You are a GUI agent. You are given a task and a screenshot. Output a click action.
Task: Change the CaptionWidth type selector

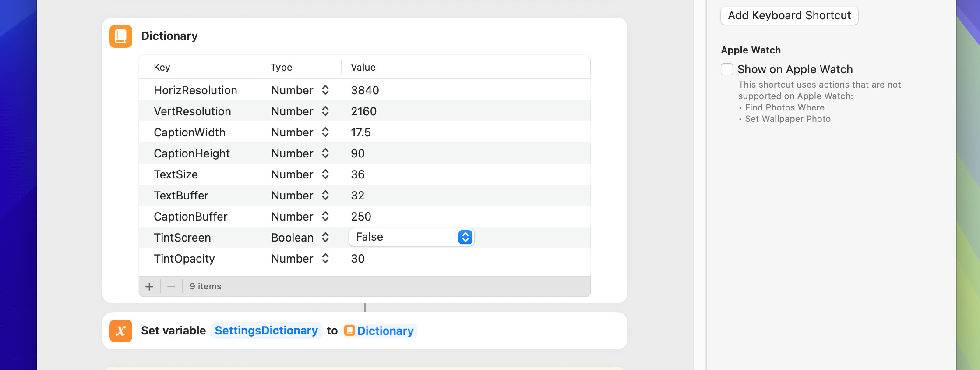pyautogui.click(x=300, y=132)
